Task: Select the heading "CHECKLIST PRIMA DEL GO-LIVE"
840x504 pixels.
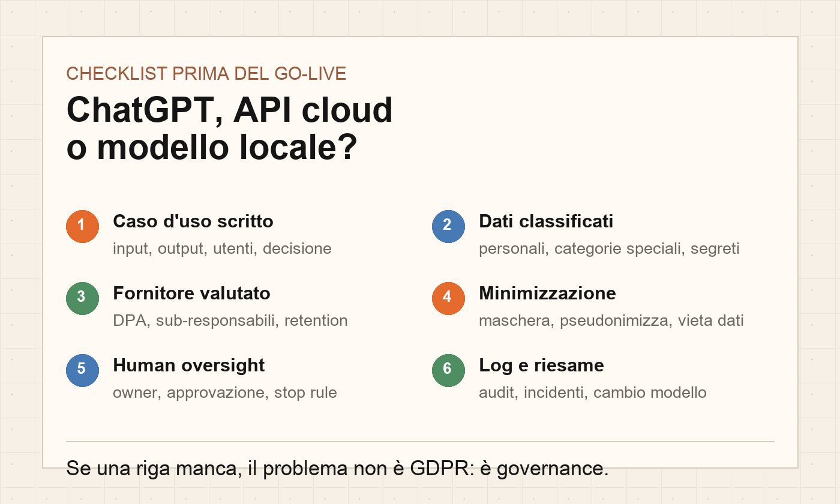Action: point(206,74)
